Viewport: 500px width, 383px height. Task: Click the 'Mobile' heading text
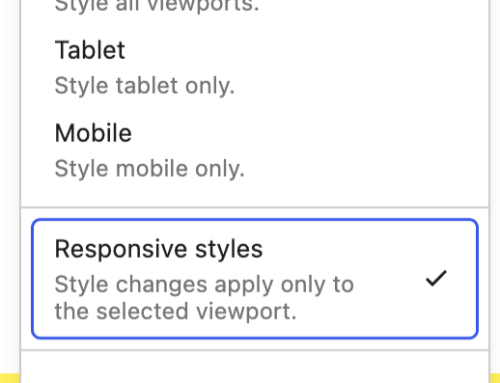[x=93, y=133]
